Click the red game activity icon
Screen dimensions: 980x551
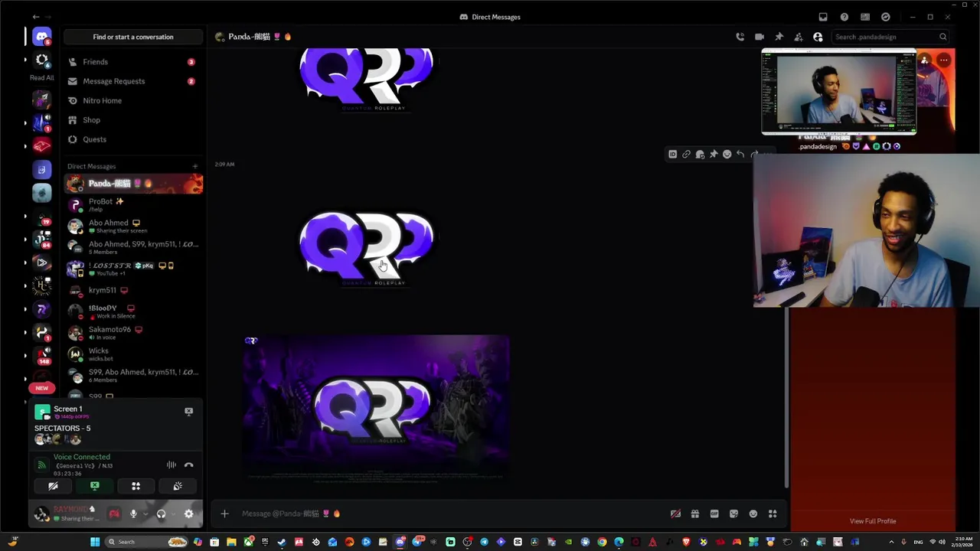(x=114, y=514)
